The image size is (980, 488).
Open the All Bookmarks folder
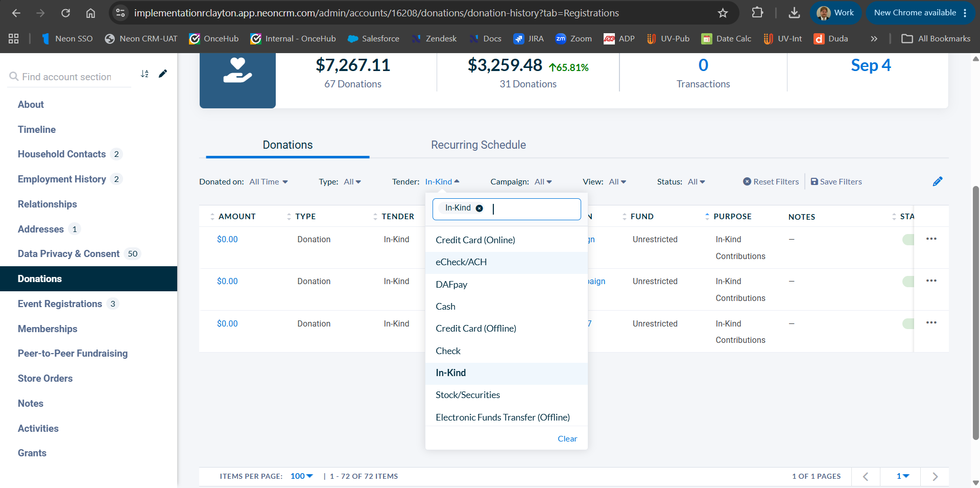coord(936,39)
